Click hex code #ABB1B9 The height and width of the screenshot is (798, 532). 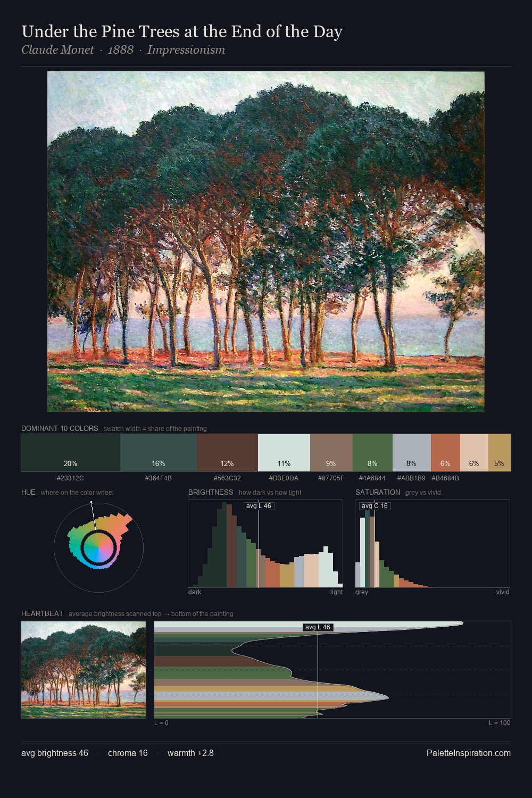point(411,478)
